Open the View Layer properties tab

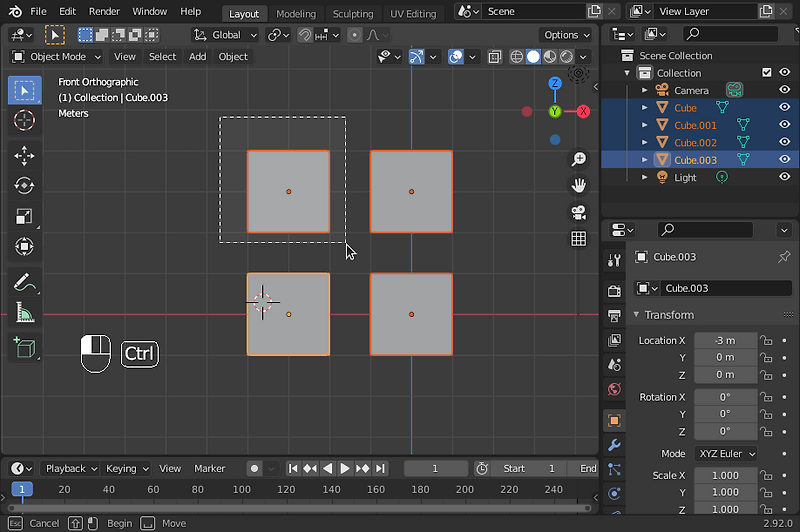point(614,340)
